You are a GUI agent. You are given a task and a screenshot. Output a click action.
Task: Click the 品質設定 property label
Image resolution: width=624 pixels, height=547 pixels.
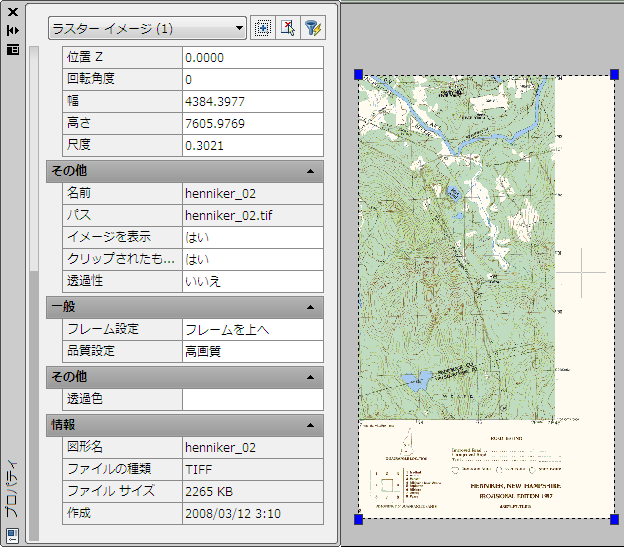(122, 351)
